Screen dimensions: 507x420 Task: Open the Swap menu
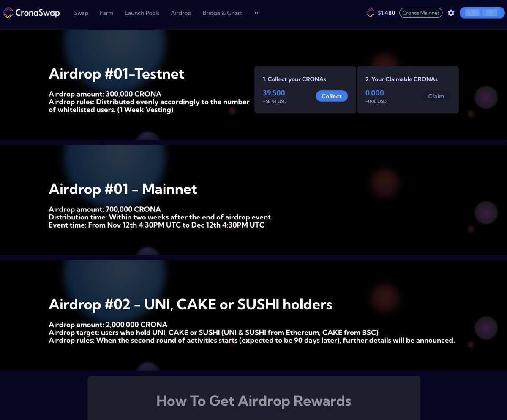pyautogui.click(x=81, y=13)
